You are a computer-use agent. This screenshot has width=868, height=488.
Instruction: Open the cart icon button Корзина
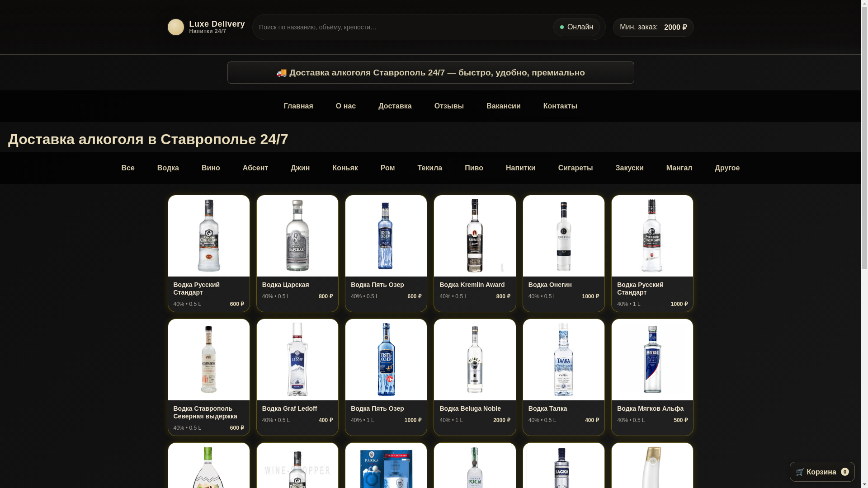822,472
